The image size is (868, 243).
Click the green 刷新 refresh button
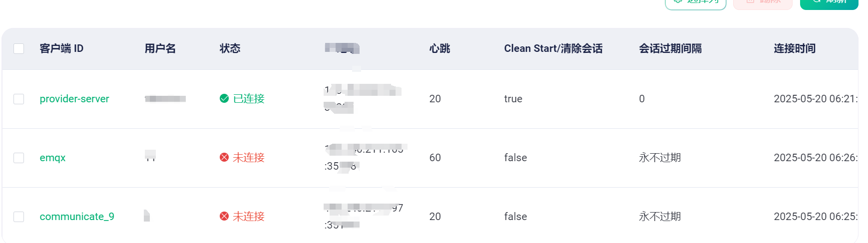(829, 2)
